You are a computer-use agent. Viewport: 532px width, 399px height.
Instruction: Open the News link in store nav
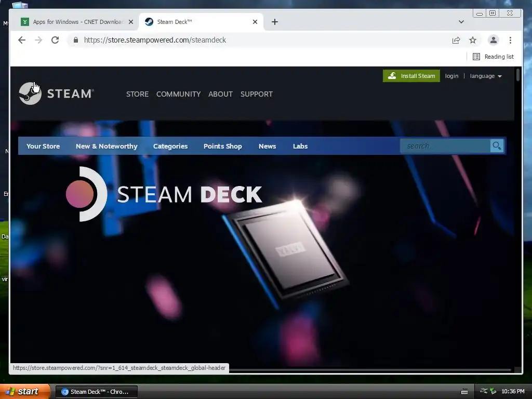268,146
